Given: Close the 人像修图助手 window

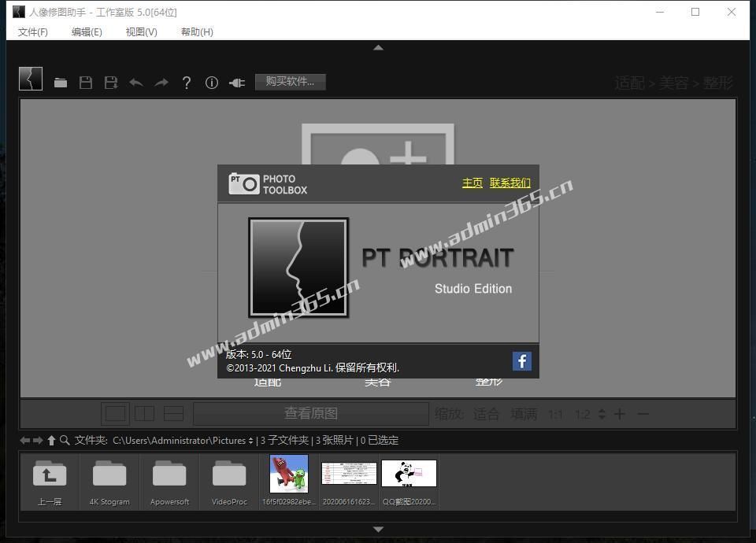Looking at the screenshot, I should tap(732, 12).
